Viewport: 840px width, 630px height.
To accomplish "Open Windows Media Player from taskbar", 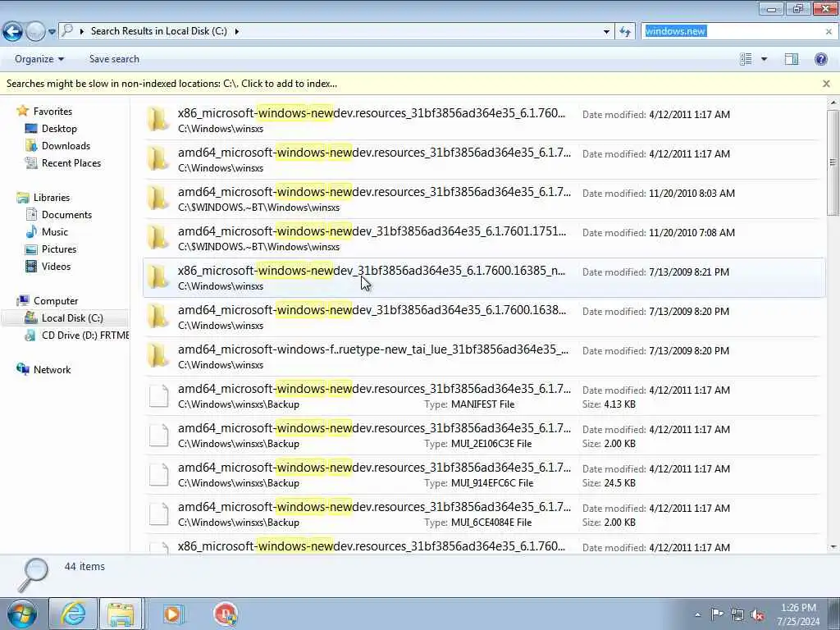I will pyautogui.click(x=173, y=614).
